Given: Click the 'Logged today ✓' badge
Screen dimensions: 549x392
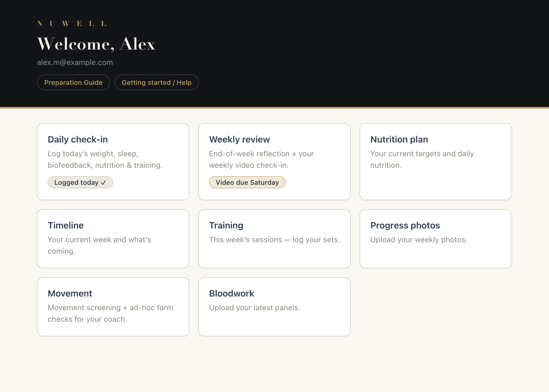Looking at the screenshot, I should tap(80, 182).
